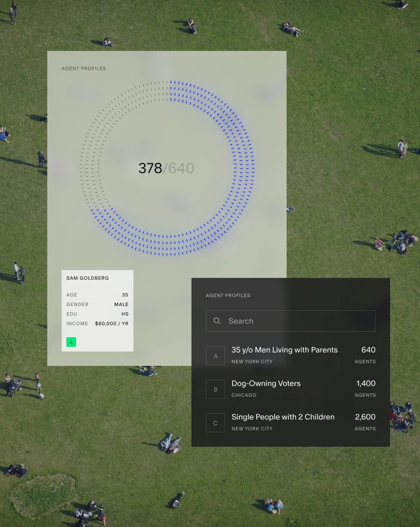Open Single People with 2 Children profile
This screenshot has height=527, width=420.
click(283, 417)
